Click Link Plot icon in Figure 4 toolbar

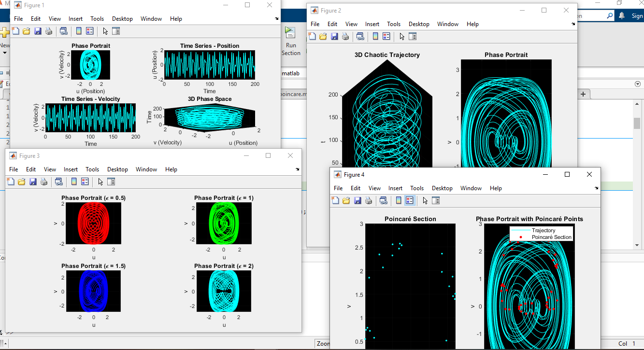383,200
